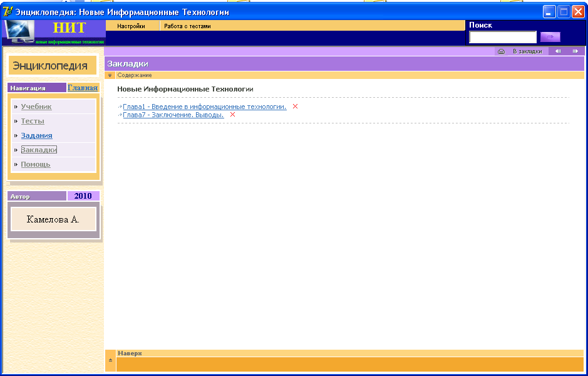Open the Задания navigation item
Screen dimensions: 588x376
(x=37, y=135)
